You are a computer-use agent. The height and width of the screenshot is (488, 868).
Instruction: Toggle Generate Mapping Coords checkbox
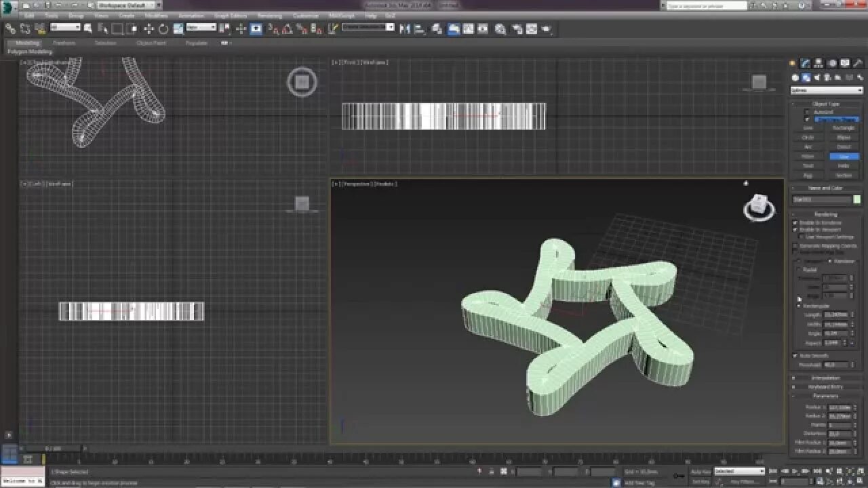point(795,246)
